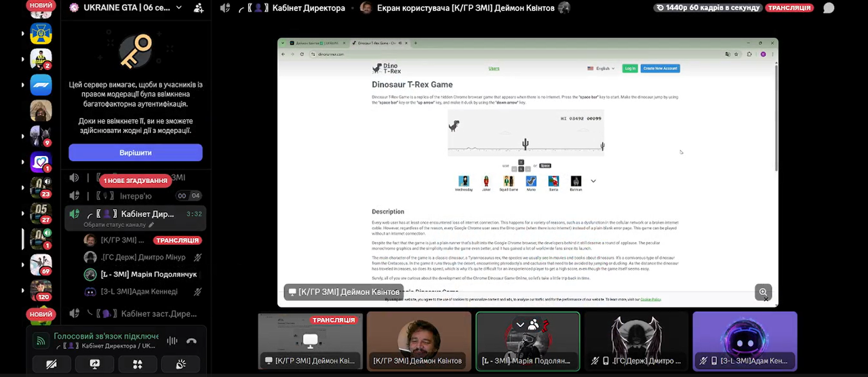868x377 pixels.
Task: Open the '05' server with badge 27
Action: coord(41,213)
